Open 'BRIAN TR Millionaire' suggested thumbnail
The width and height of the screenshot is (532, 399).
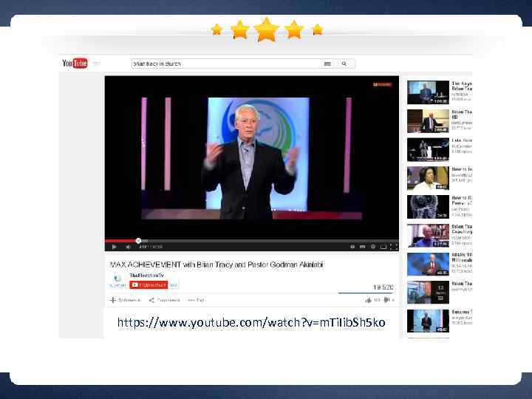click(428, 264)
